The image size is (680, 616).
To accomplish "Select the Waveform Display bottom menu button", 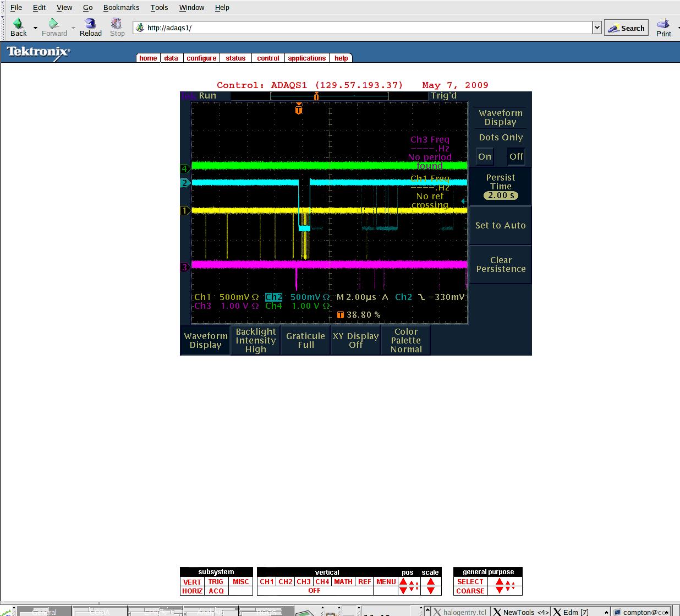I will [206, 340].
